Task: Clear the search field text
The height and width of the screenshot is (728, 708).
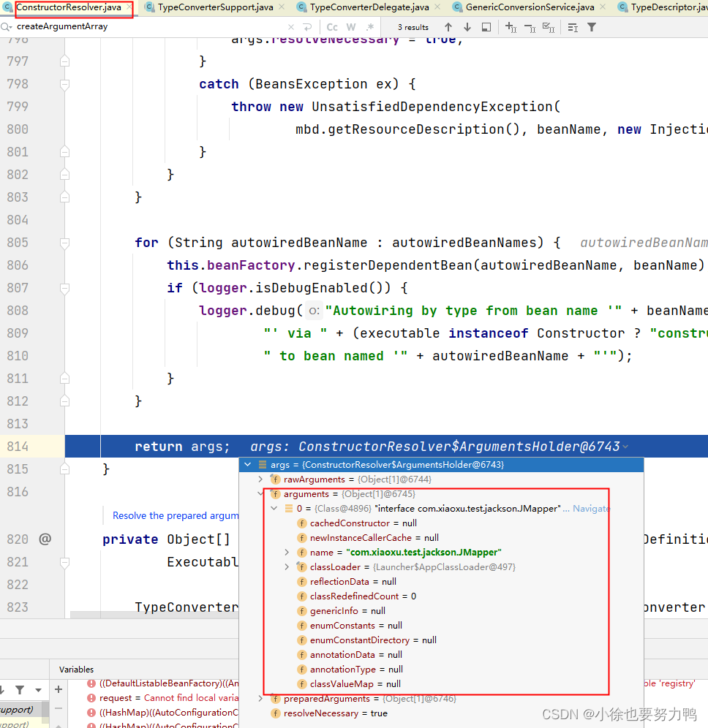Action: tap(291, 27)
